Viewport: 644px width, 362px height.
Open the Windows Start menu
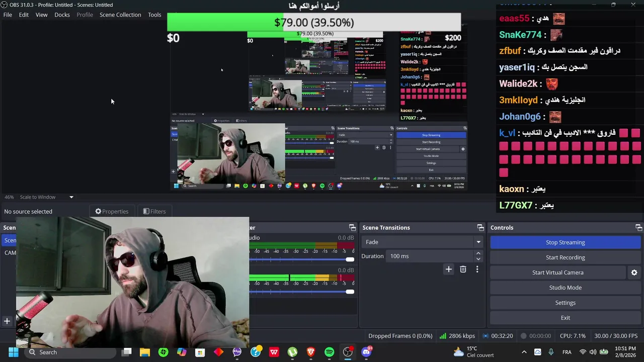[14, 352]
